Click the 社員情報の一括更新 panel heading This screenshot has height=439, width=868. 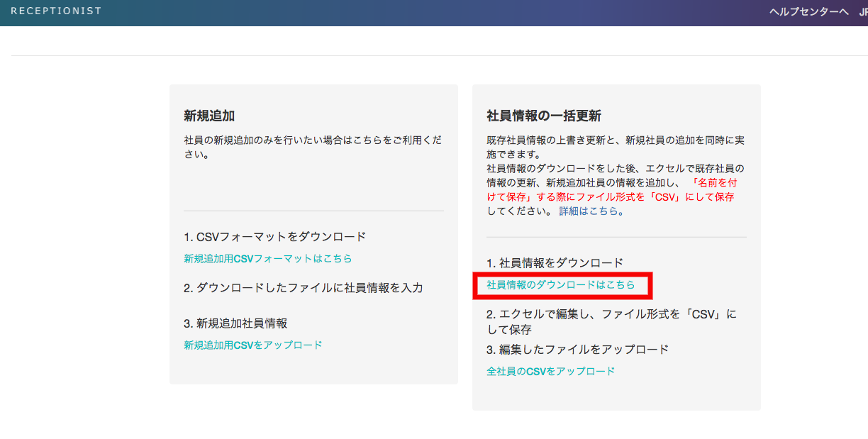pos(543,116)
